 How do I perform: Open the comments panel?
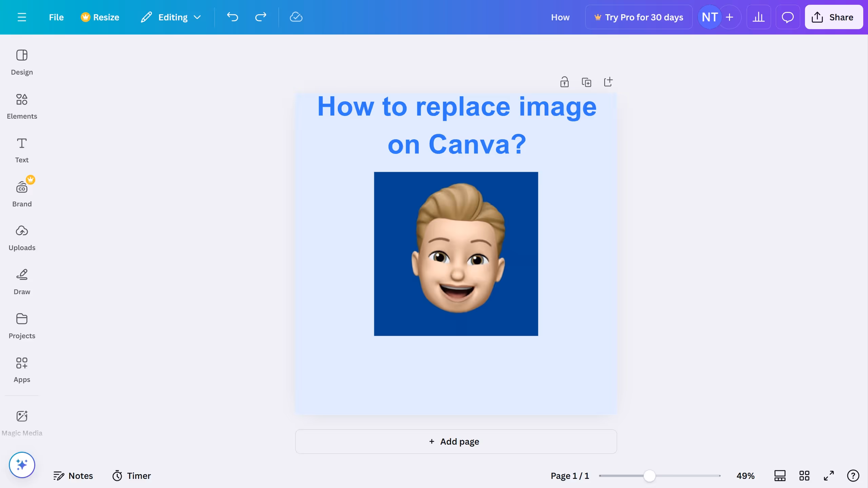pos(787,17)
